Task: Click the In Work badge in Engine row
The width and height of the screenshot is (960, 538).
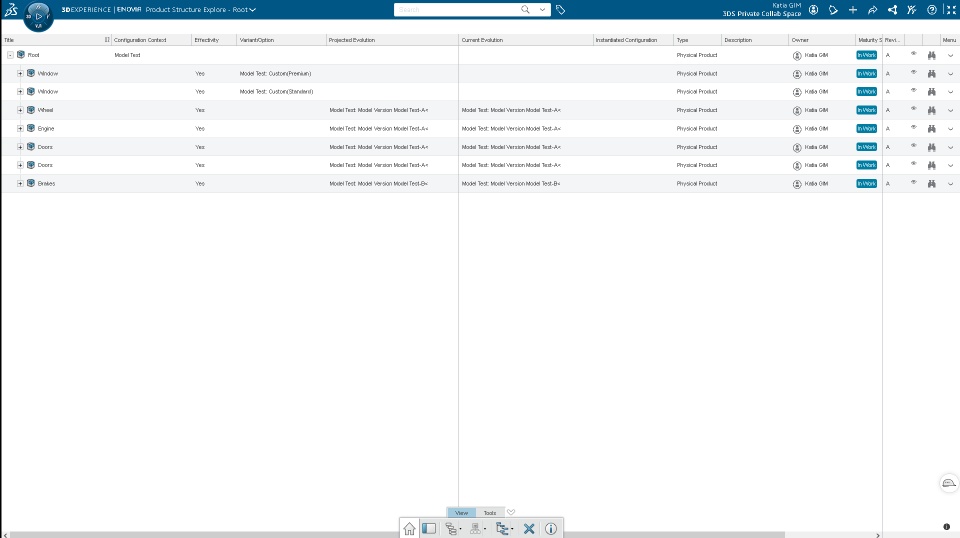Action: 866,129
